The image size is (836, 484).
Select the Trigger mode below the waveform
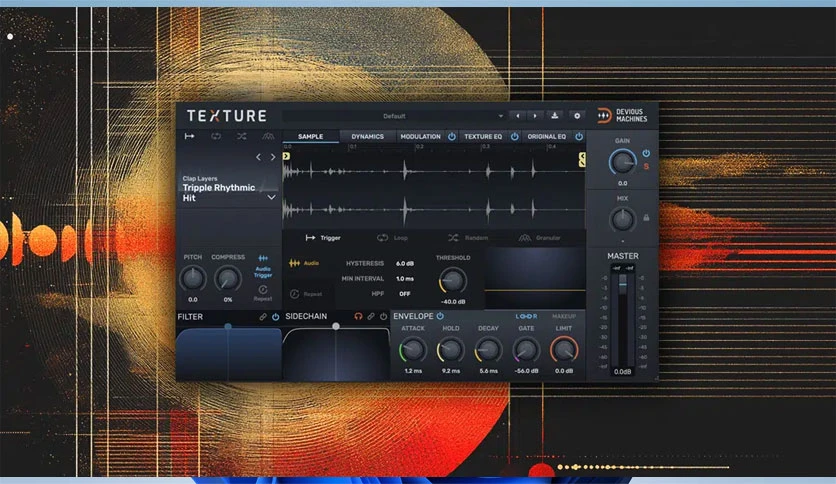323,238
